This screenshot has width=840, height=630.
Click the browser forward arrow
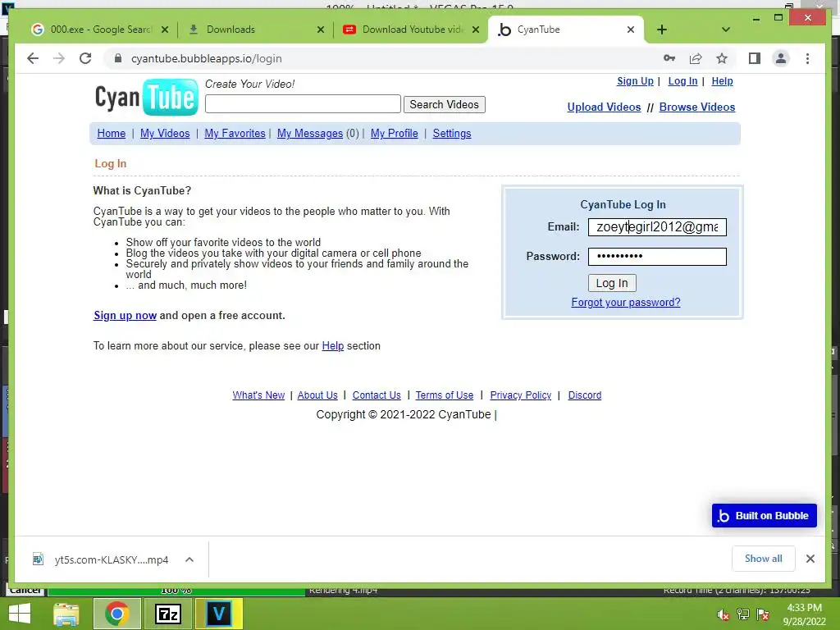59,58
